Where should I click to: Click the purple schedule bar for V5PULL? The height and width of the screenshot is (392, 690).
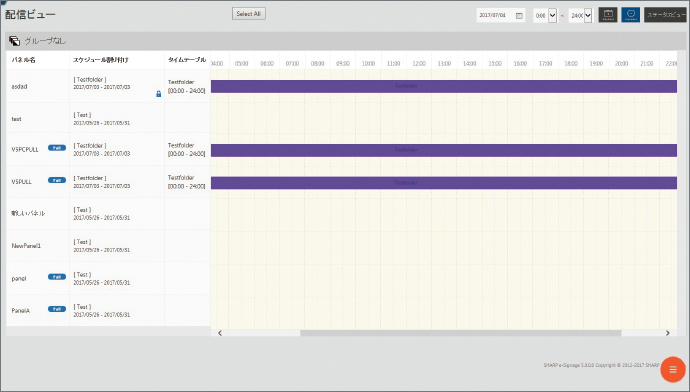(444, 183)
